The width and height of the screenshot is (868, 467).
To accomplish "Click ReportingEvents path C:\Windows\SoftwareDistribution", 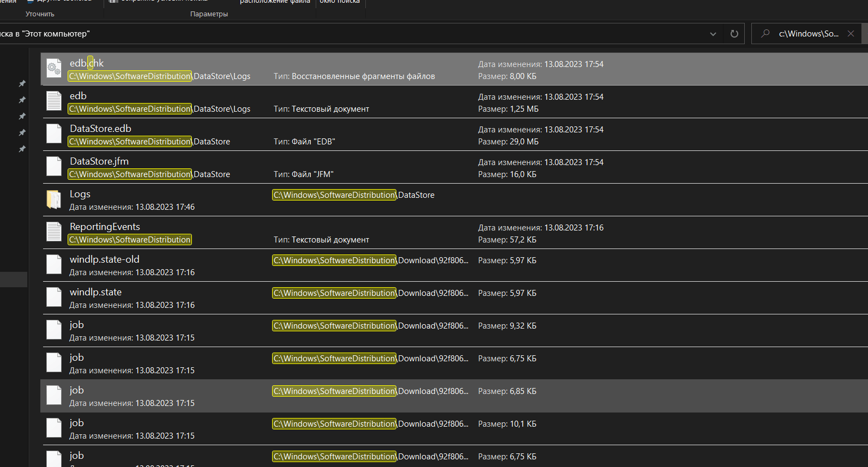I will click(x=130, y=240).
